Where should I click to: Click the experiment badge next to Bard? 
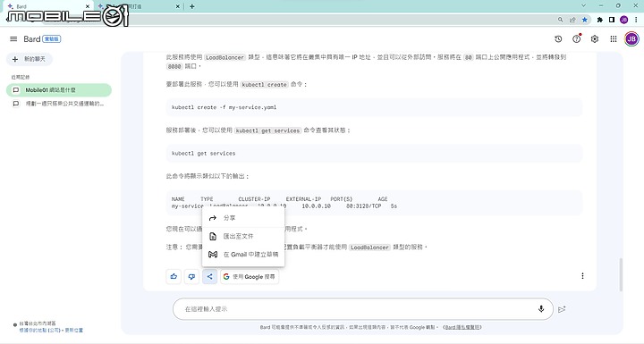[x=52, y=39]
